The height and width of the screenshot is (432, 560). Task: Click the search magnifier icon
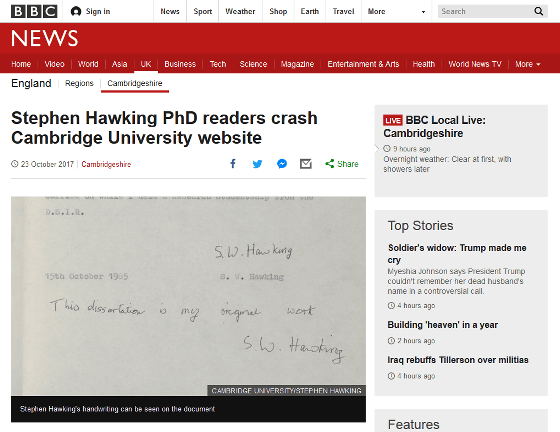pos(539,11)
